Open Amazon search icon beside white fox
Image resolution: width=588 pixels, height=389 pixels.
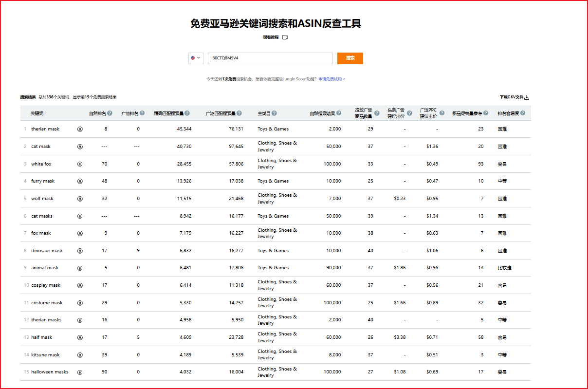pyautogui.click(x=80, y=164)
